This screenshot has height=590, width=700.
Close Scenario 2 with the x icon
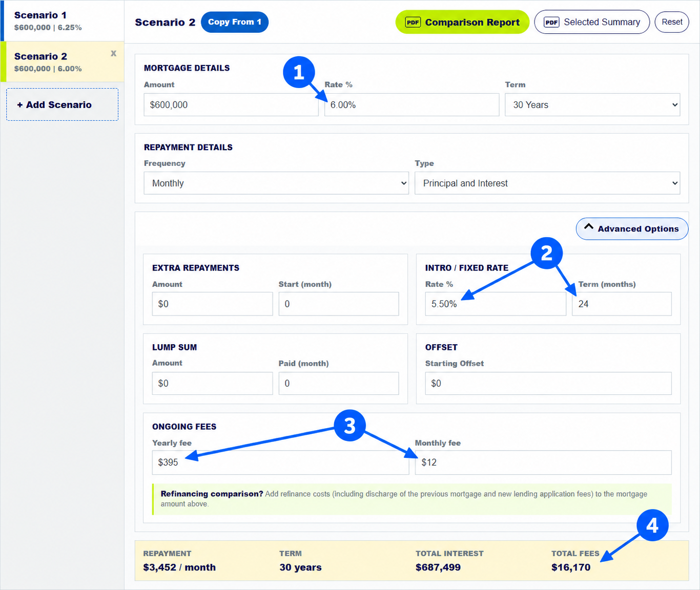113,53
